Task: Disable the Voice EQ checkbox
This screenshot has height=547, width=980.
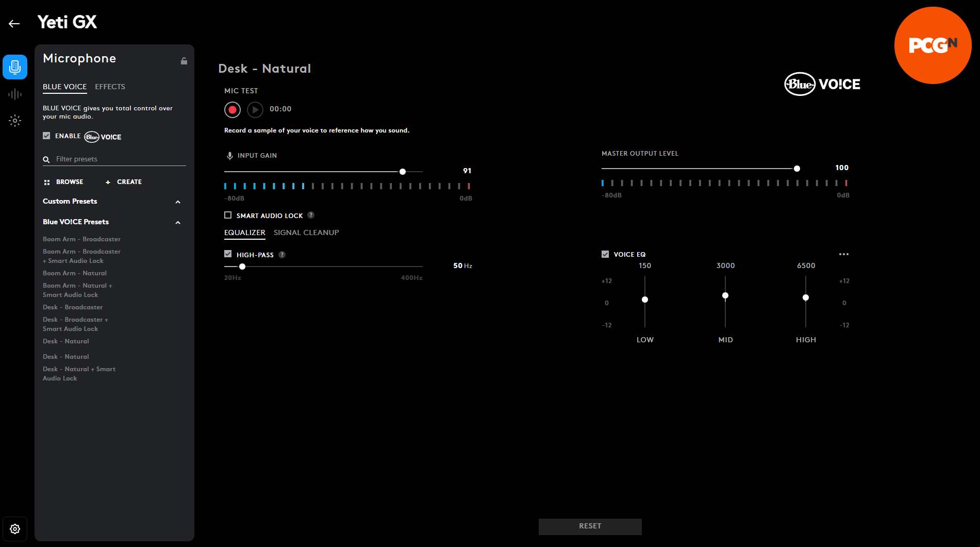Action: pyautogui.click(x=605, y=254)
